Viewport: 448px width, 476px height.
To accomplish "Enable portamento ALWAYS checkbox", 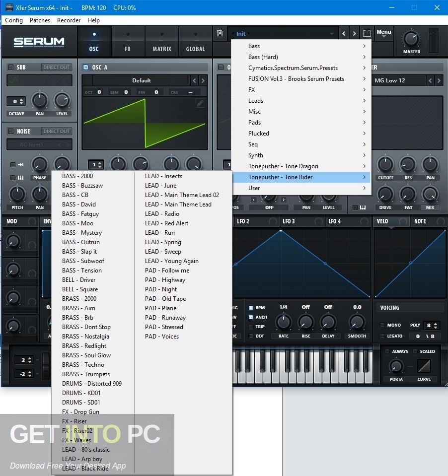I will point(387,351).
